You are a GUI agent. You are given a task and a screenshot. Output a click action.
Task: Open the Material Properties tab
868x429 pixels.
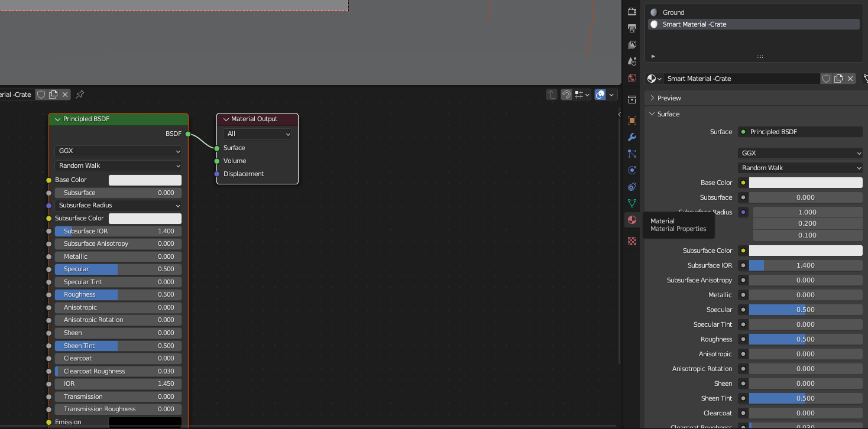(x=632, y=220)
